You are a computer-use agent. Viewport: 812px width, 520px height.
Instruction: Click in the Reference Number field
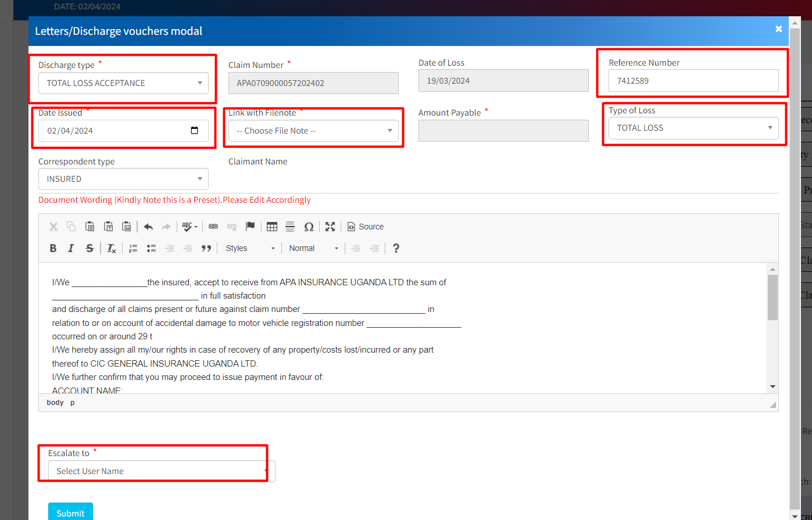tap(693, 81)
